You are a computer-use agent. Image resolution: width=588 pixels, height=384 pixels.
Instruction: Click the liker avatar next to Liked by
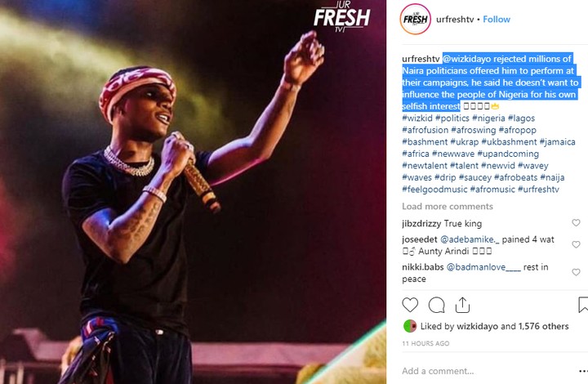(410, 326)
